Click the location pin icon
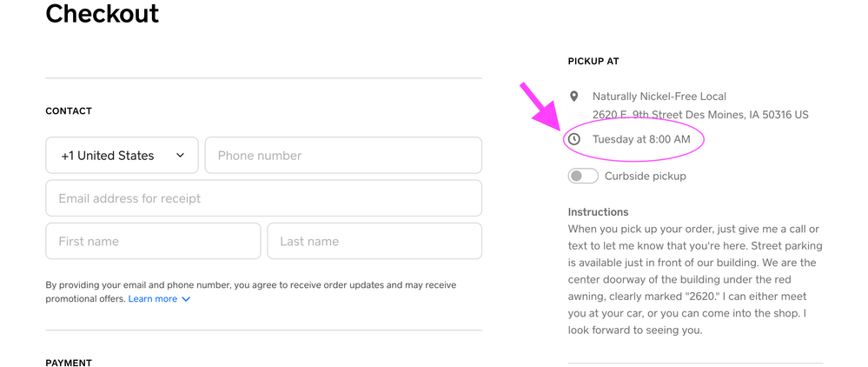The image size is (868, 367). click(x=574, y=97)
